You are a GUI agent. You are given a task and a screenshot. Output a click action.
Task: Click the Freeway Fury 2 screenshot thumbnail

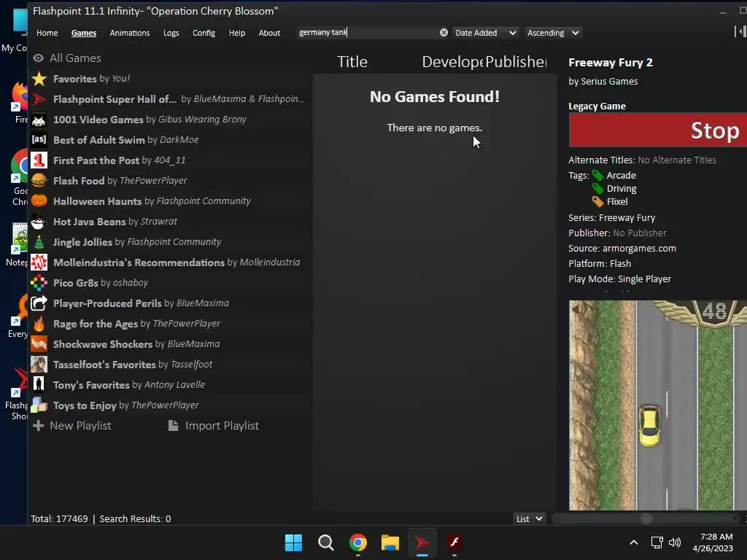point(658,405)
